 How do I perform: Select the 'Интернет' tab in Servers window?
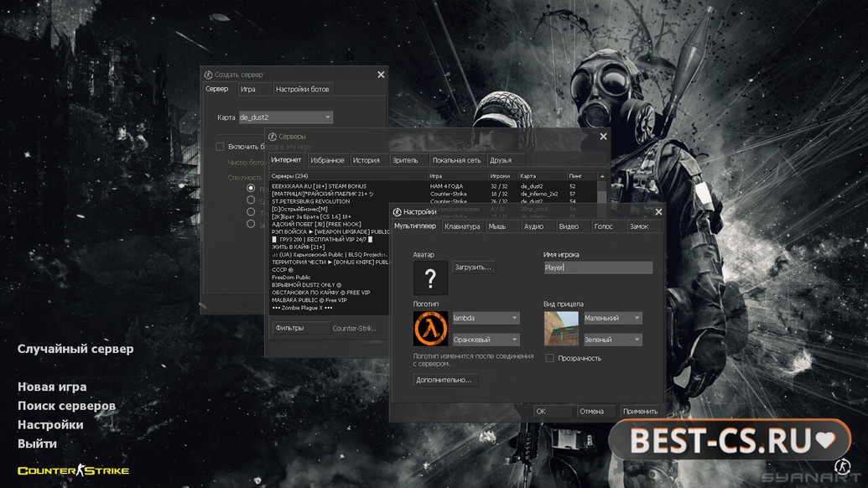pyautogui.click(x=286, y=159)
